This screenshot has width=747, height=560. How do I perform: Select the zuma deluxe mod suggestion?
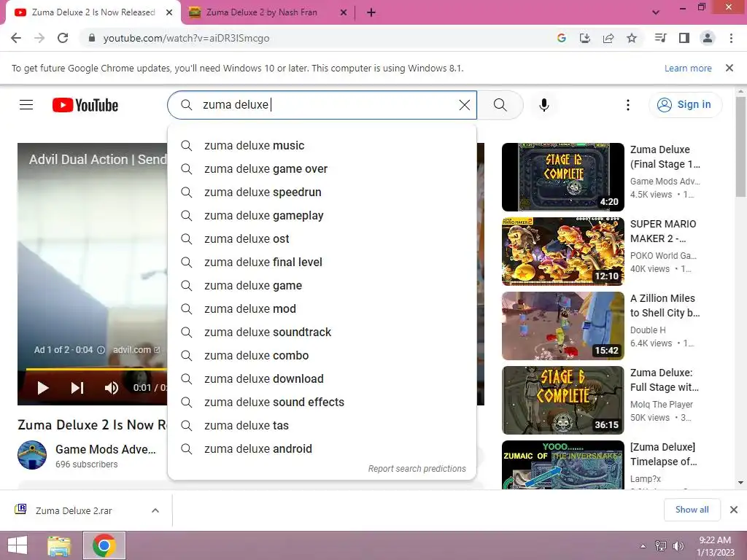click(x=322, y=308)
